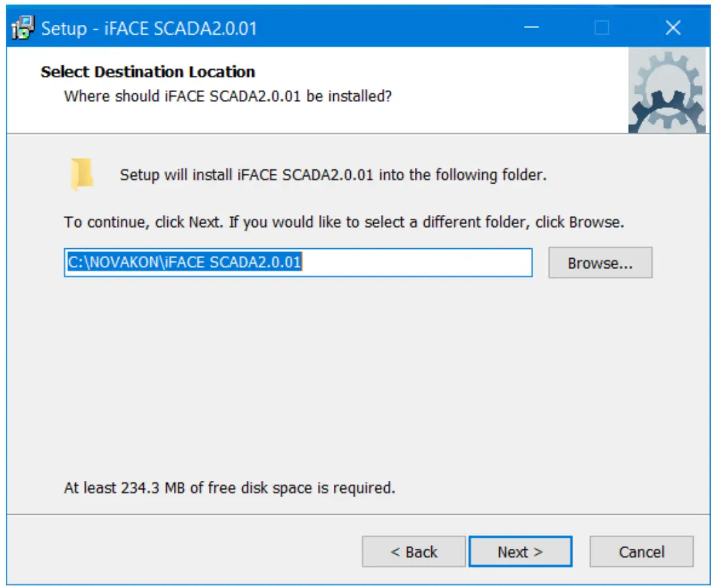
Task: Click the yellow folder icon
Action: tap(82, 175)
